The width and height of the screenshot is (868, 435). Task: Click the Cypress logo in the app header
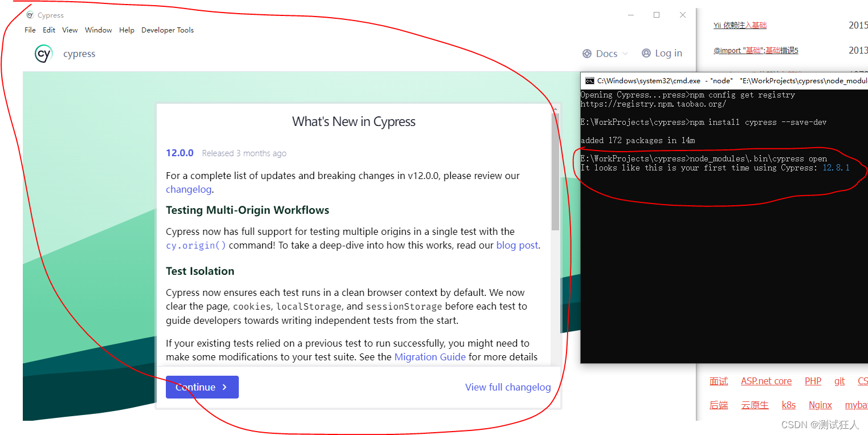click(44, 54)
